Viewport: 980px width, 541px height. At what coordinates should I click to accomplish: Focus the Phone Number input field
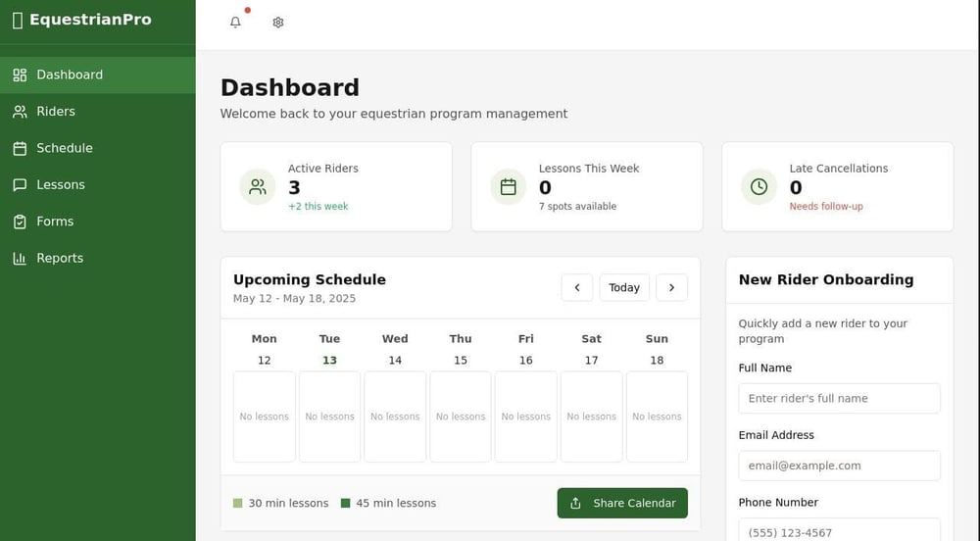[840, 530]
